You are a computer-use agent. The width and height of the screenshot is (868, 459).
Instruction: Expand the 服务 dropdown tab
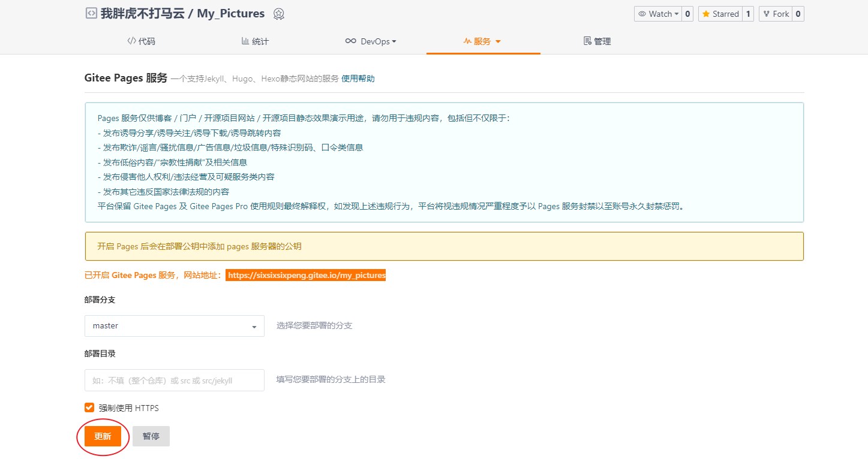(483, 41)
